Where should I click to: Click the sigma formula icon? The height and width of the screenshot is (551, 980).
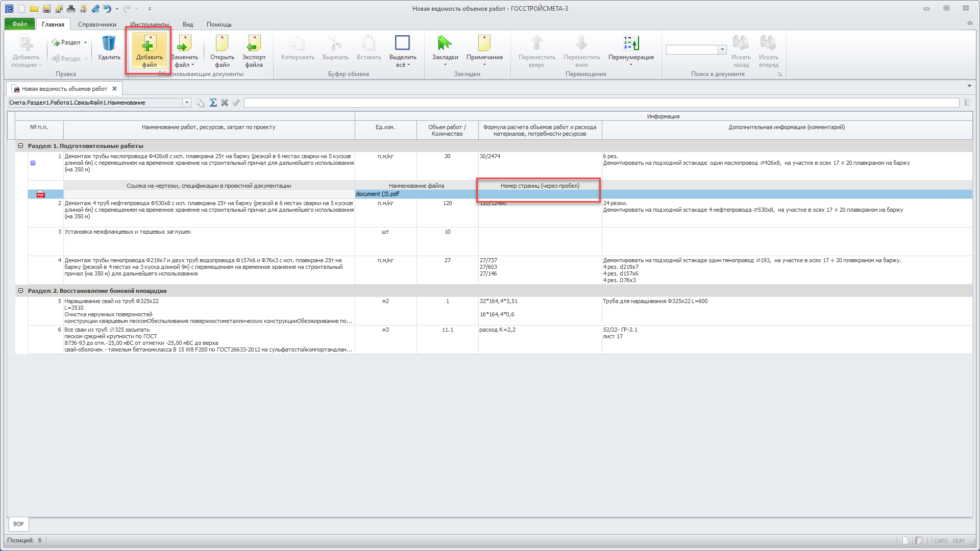[x=213, y=103]
